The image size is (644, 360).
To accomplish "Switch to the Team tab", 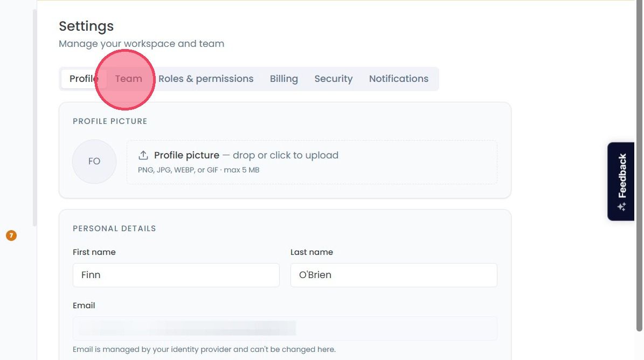I will point(129,79).
